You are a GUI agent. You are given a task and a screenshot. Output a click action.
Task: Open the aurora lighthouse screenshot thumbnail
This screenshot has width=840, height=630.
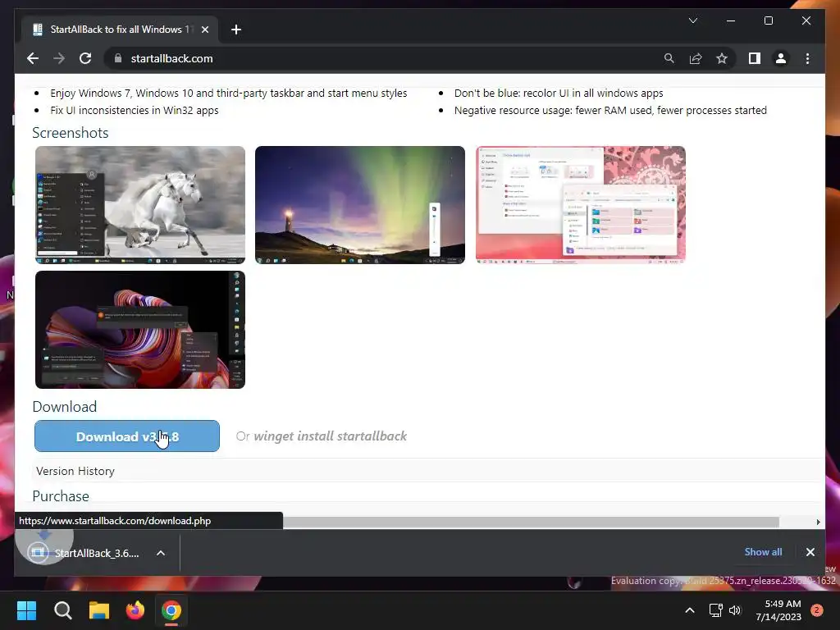click(x=360, y=204)
